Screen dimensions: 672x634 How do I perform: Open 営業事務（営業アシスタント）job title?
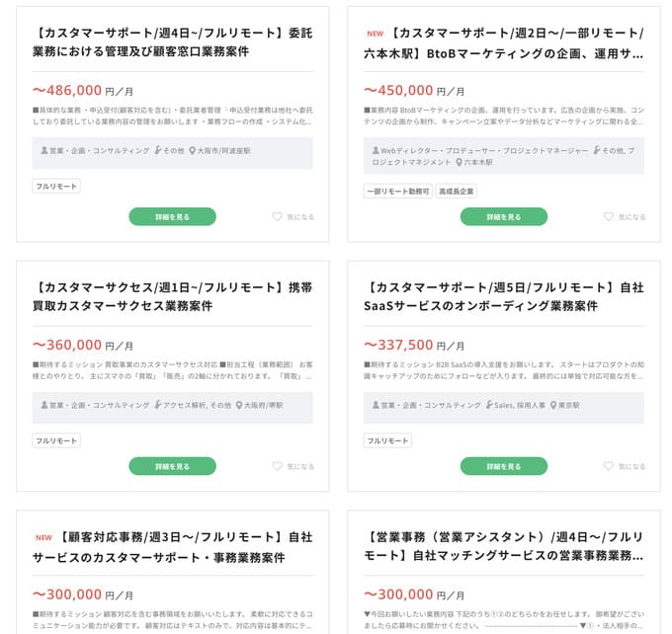tap(504, 547)
